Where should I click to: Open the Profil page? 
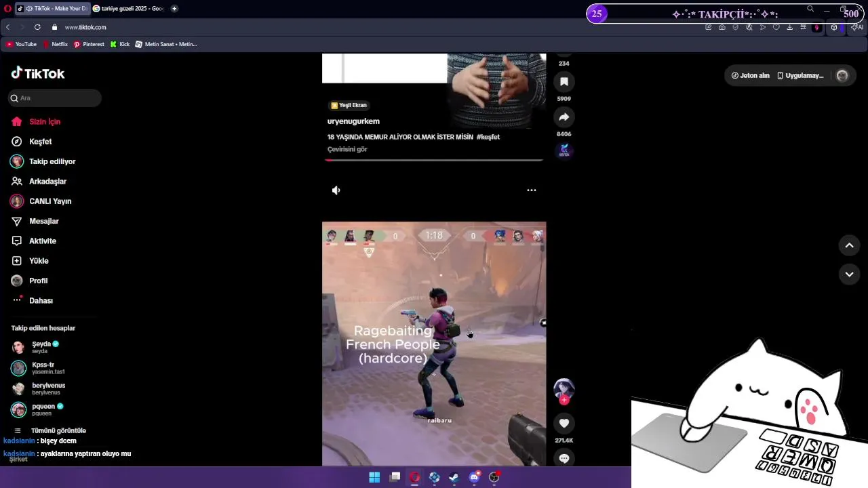pyautogui.click(x=29, y=281)
